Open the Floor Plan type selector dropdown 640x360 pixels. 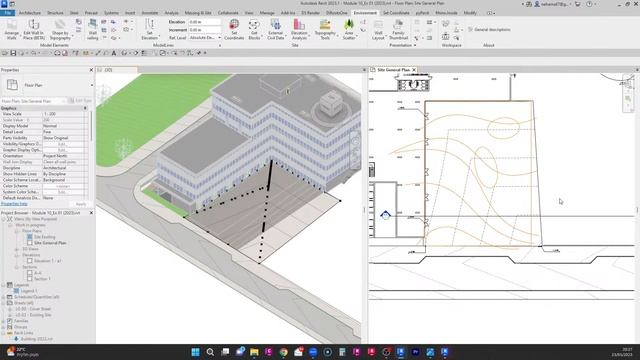pos(91,85)
